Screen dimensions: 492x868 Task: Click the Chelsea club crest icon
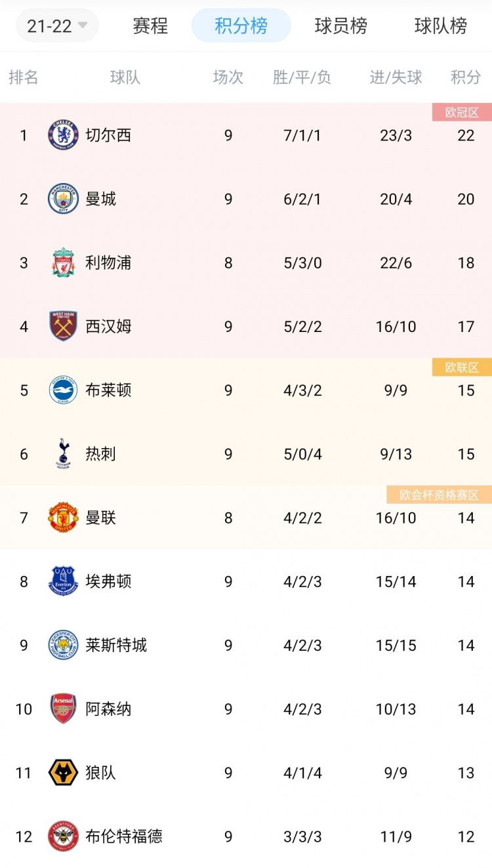click(62, 135)
